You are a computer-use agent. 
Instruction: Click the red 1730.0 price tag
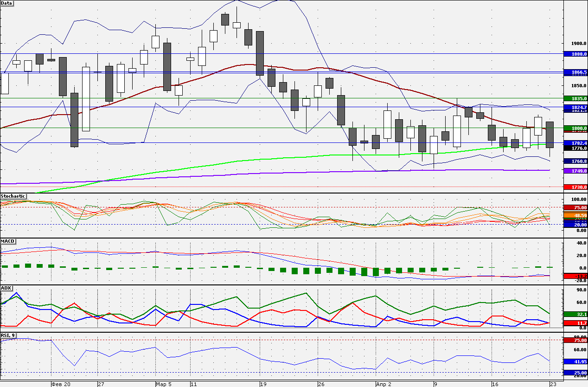coord(575,187)
